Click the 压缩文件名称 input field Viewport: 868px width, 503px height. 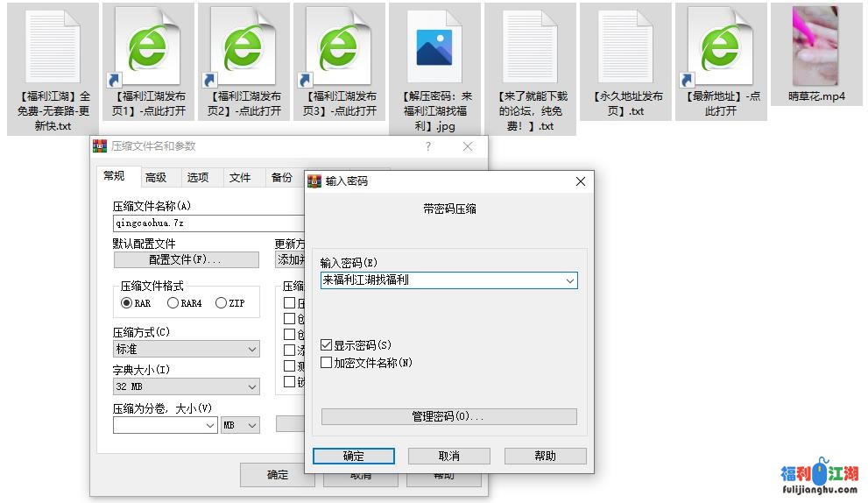click(x=206, y=223)
